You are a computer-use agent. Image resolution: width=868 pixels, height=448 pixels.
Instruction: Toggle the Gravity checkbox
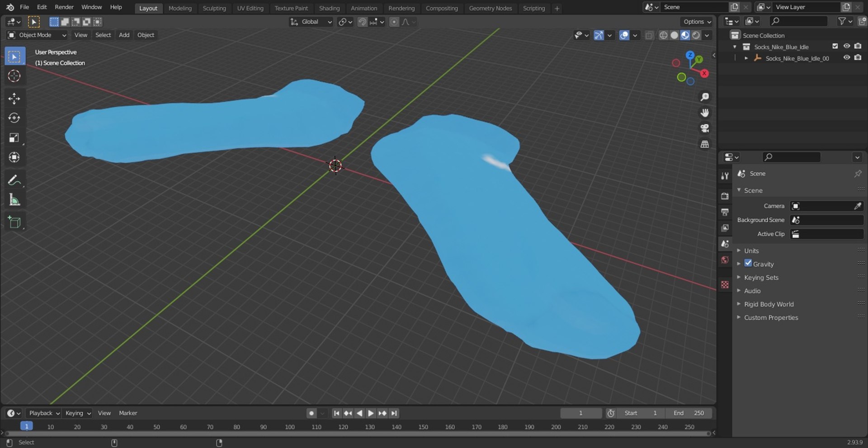tap(748, 263)
